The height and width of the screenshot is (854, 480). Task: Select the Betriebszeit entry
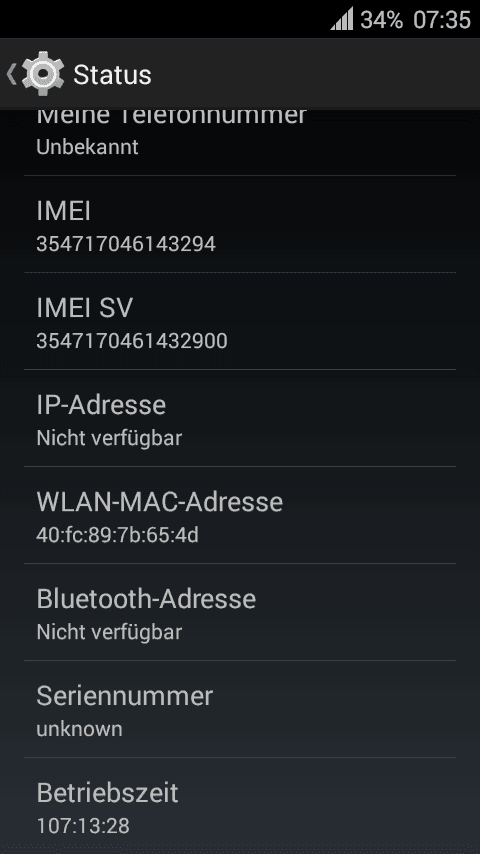tap(240, 806)
